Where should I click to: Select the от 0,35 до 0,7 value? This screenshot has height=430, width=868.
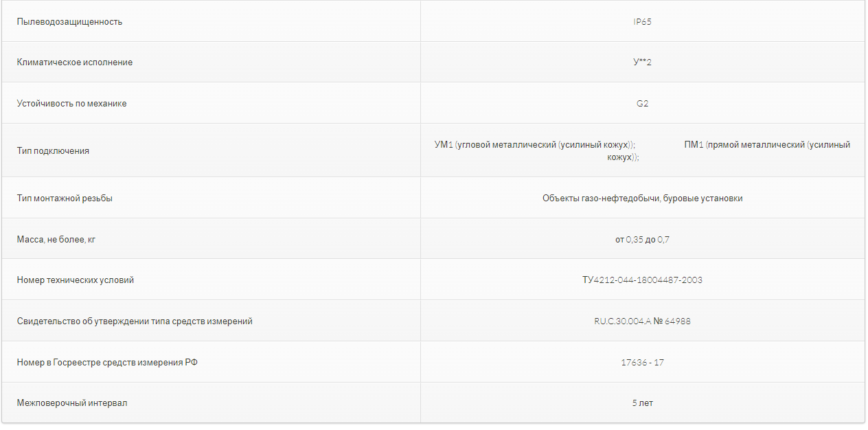[642, 239]
